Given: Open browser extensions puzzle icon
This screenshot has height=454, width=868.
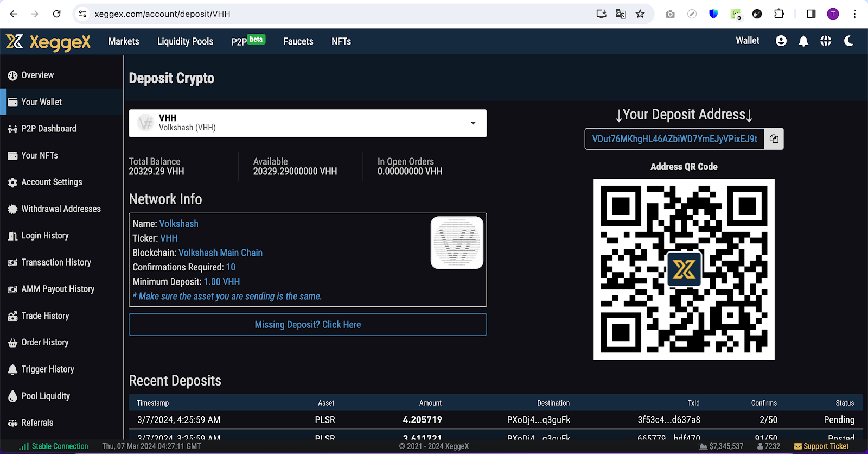Looking at the screenshot, I should tap(779, 14).
